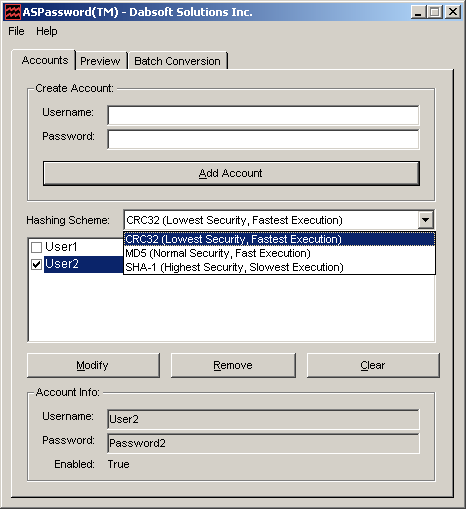This screenshot has width=466, height=509.
Task: Open the Help menu
Action: pos(47,31)
